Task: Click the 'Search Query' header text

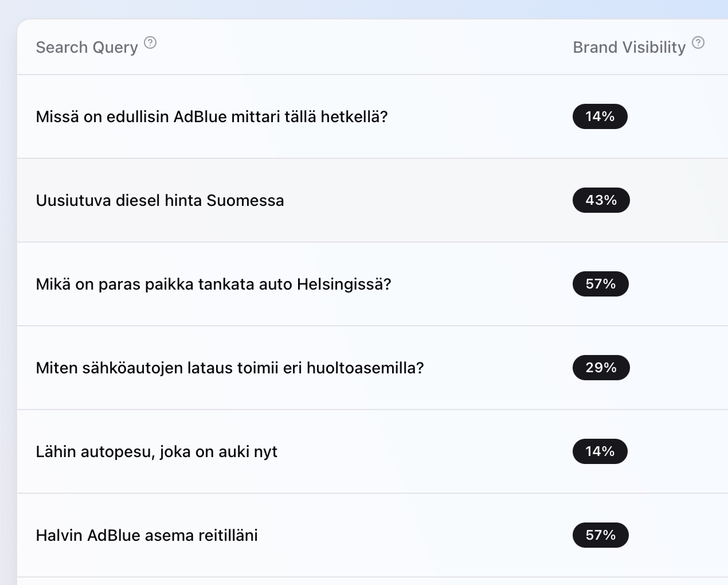Action: 87,48
